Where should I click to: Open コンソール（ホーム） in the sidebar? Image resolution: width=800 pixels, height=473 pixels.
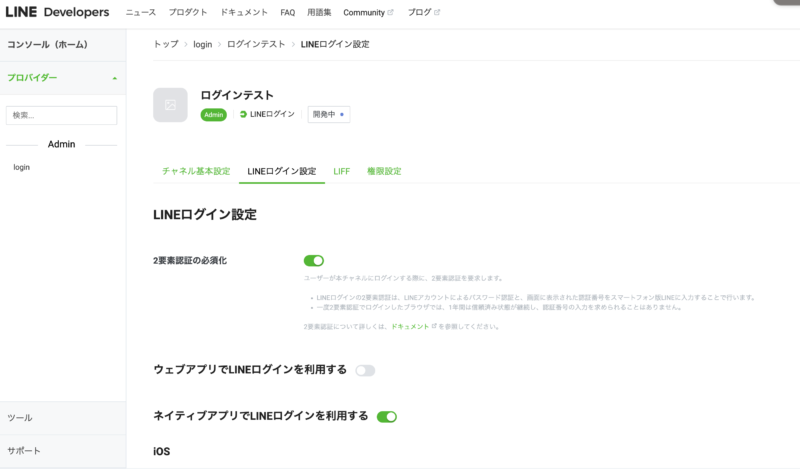coord(47,45)
